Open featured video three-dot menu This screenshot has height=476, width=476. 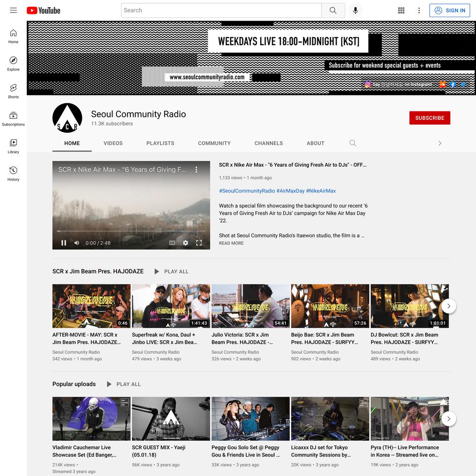[197, 169]
